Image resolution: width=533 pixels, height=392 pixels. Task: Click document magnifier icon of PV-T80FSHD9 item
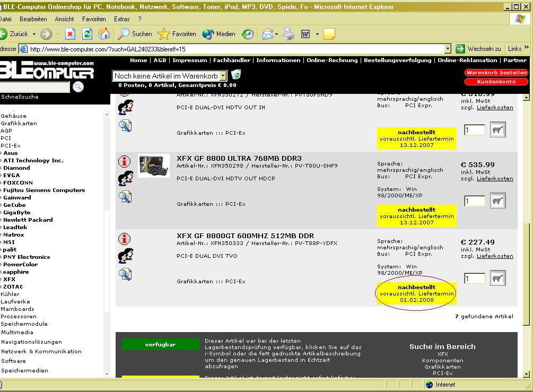click(x=125, y=126)
